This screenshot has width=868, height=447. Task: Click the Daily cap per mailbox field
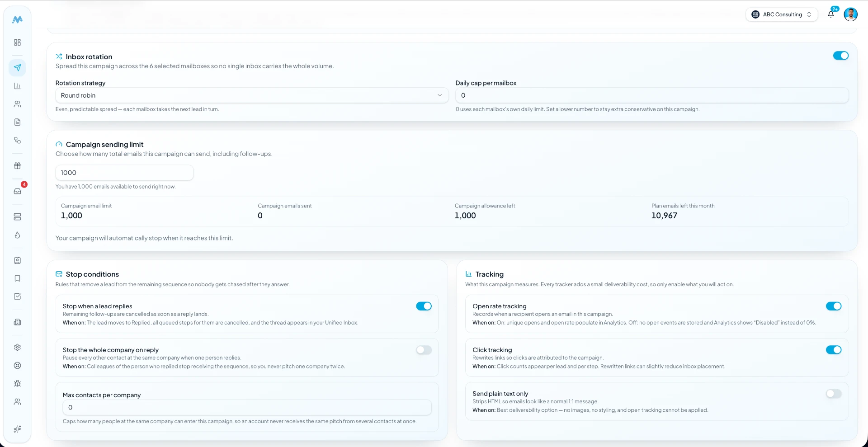[652, 95]
